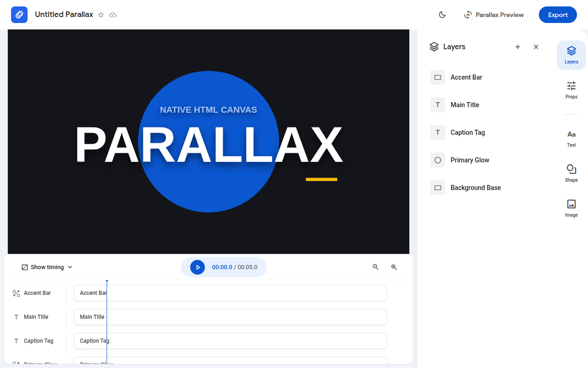Click Main Title text layer icon
The width and height of the screenshot is (588, 368).
[438, 105]
